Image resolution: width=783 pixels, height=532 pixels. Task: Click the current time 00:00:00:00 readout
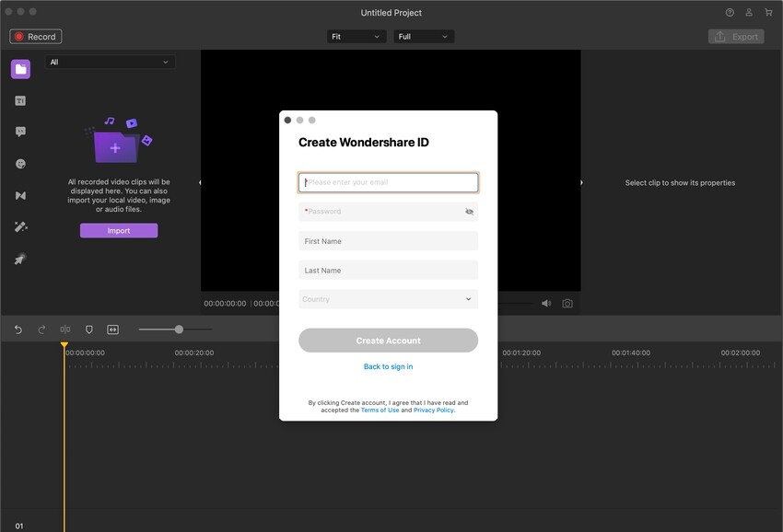tap(225, 304)
